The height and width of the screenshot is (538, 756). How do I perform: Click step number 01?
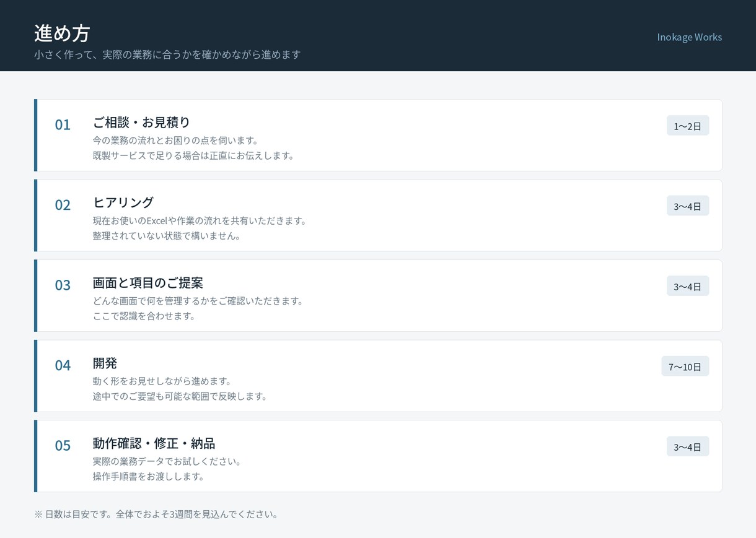(x=63, y=124)
